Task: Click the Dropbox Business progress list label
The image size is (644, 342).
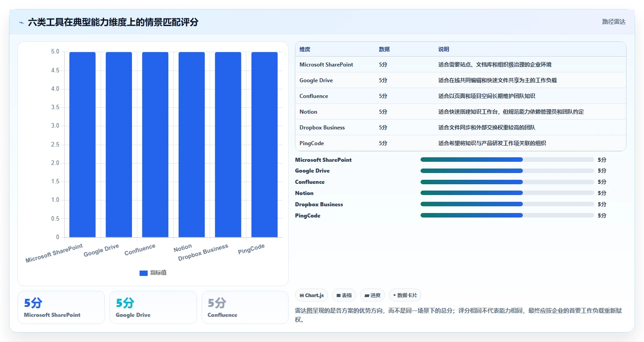Action: point(319,204)
